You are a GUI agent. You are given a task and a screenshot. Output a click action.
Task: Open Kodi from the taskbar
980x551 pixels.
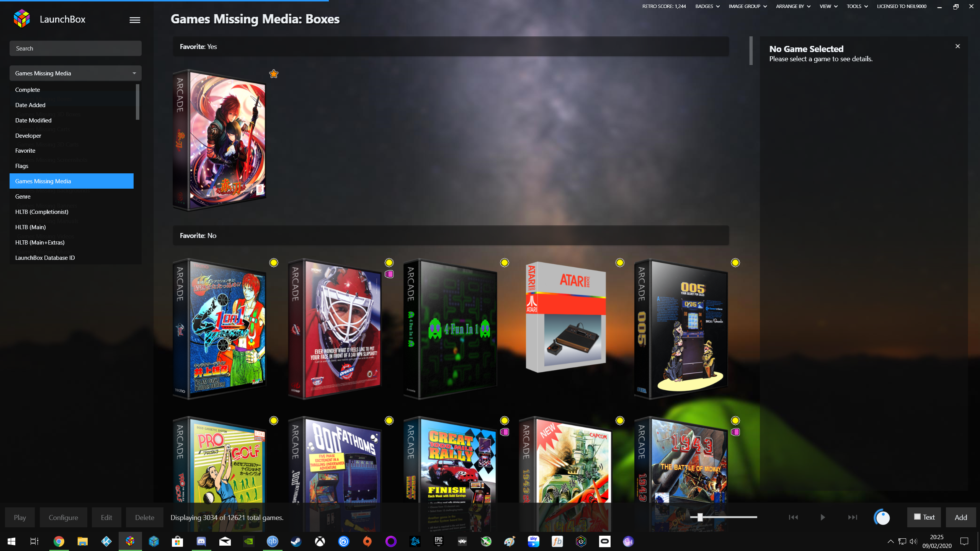(106, 541)
